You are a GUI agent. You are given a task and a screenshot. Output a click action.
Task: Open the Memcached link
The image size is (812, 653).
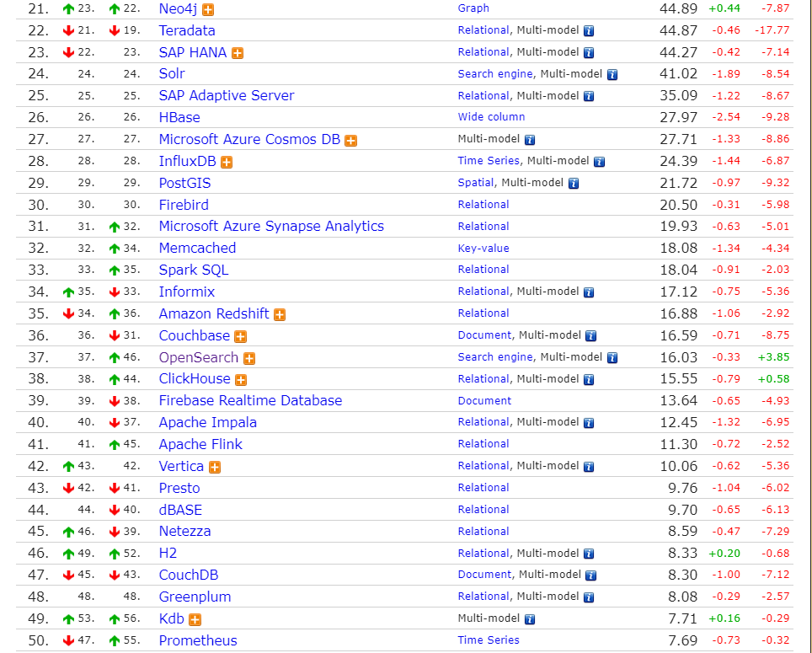coord(197,248)
